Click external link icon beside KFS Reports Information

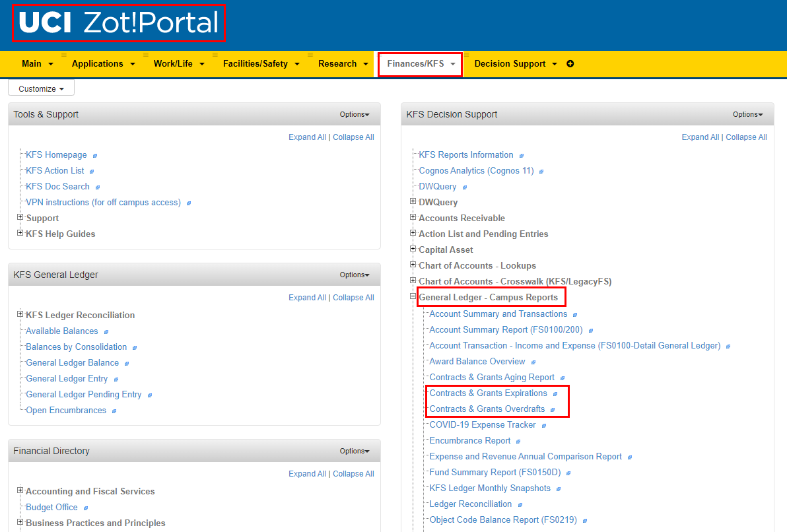[x=522, y=156]
